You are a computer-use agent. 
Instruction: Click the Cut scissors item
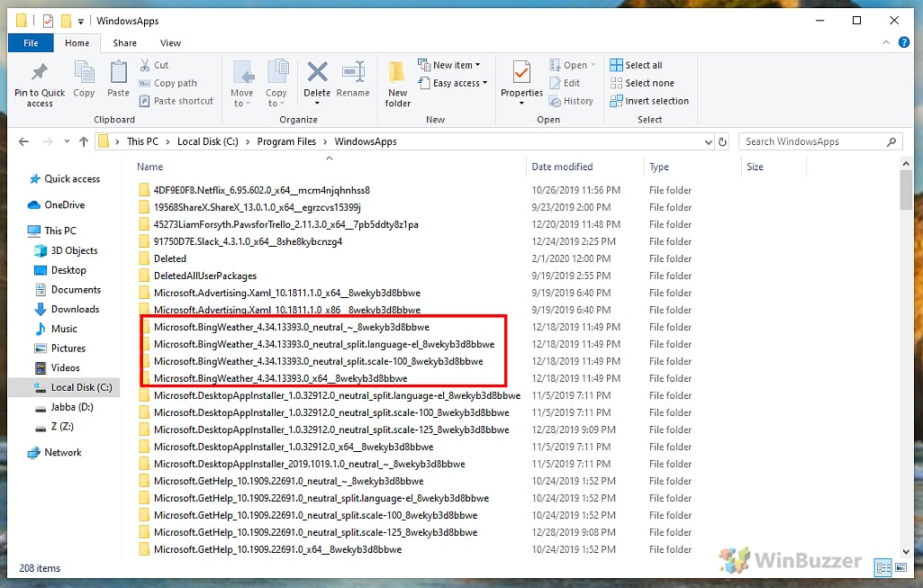(154, 65)
